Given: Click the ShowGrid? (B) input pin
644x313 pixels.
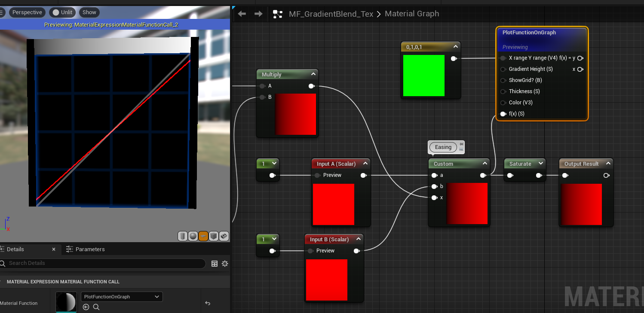Looking at the screenshot, I should (x=503, y=80).
